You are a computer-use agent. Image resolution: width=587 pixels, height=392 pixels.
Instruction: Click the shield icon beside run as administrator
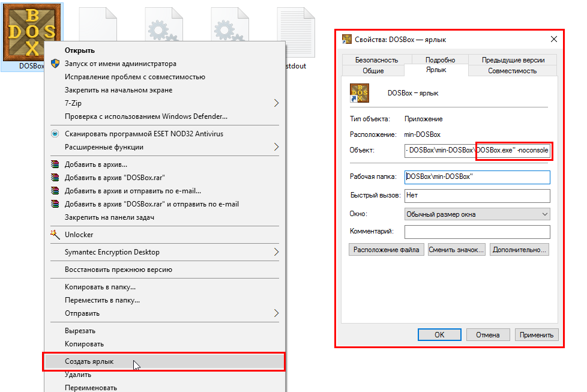click(55, 64)
